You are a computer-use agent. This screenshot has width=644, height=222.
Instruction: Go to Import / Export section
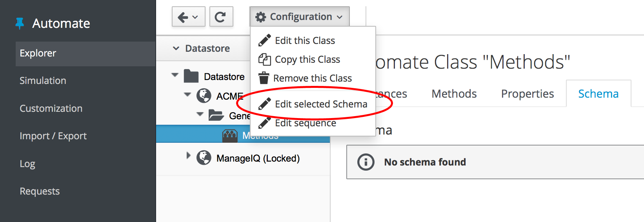[53, 136]
